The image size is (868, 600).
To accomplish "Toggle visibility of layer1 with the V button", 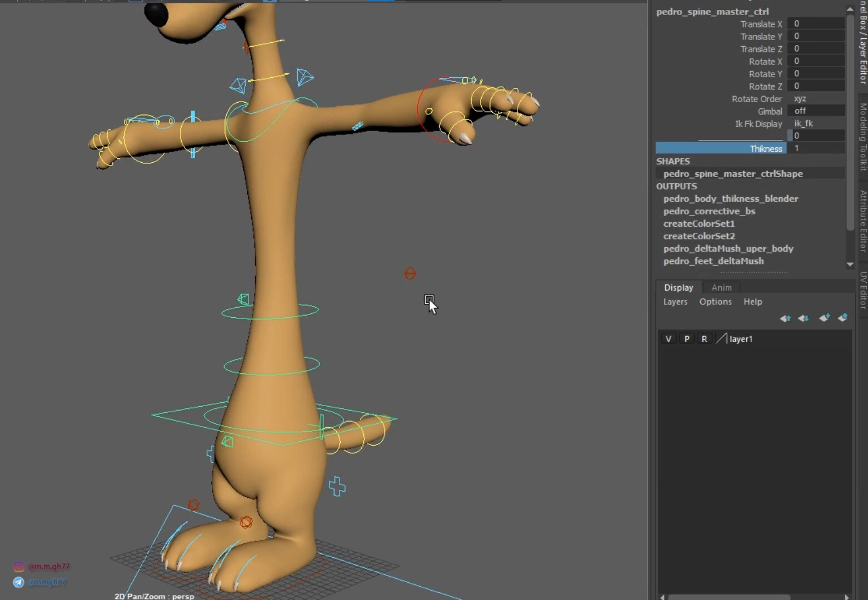I will [668, 338].
